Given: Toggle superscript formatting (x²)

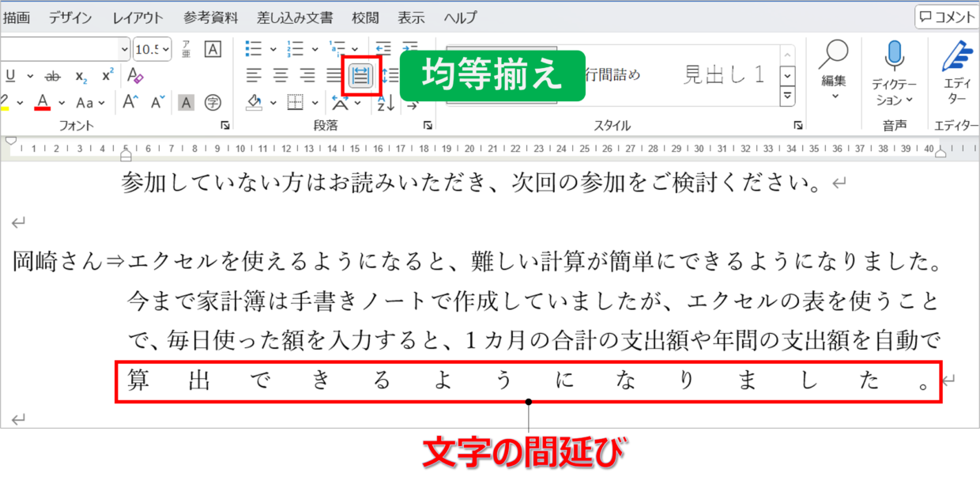Looking at the screenshot, I should click(x=107, y=76).
